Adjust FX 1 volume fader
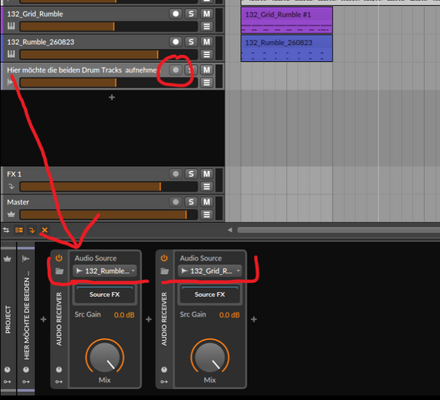 [x=109, y=186]
